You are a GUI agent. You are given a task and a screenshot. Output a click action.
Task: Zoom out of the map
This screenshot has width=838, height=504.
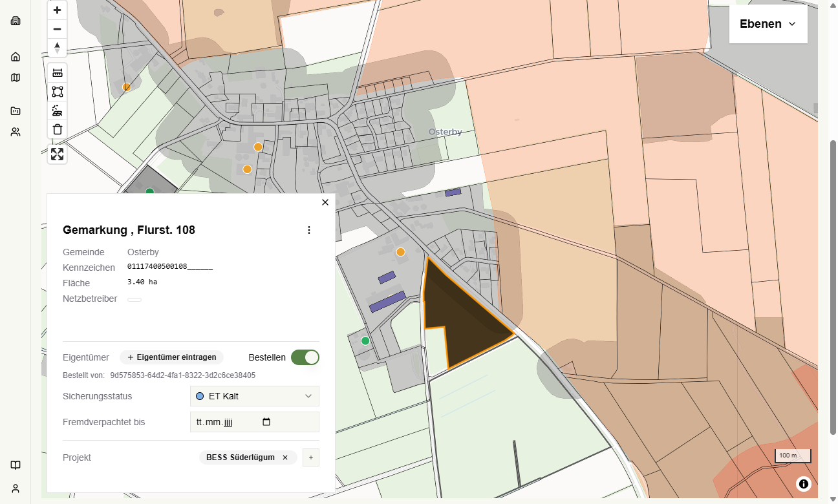[x=58, y=29]
